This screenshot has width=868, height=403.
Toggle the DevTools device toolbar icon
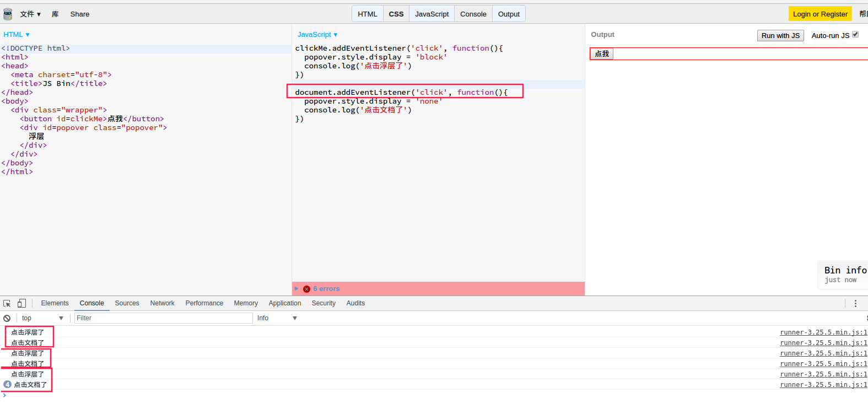pyautogui.click(x=21, y=303)
